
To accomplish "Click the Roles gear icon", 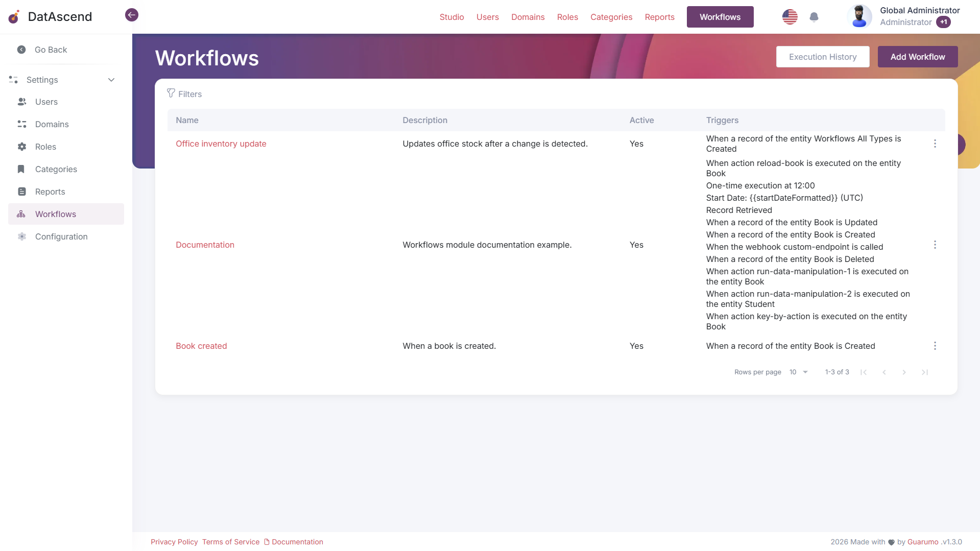I will (x=22, y=147).
